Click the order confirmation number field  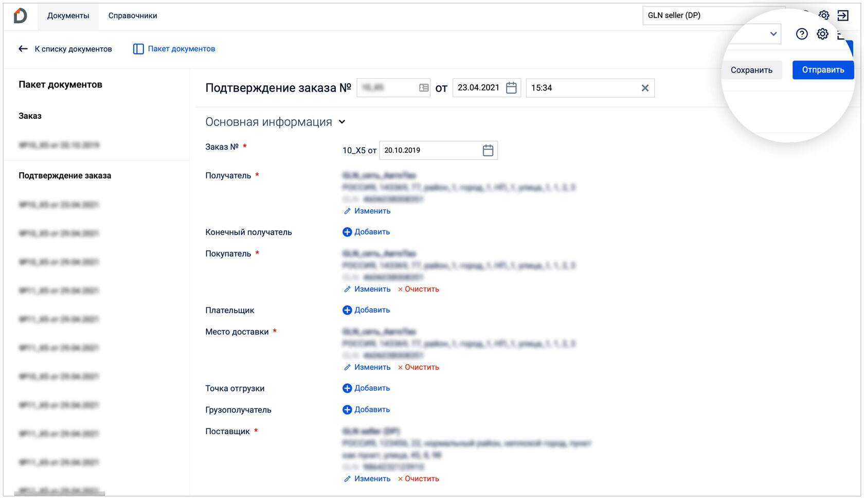393,88
